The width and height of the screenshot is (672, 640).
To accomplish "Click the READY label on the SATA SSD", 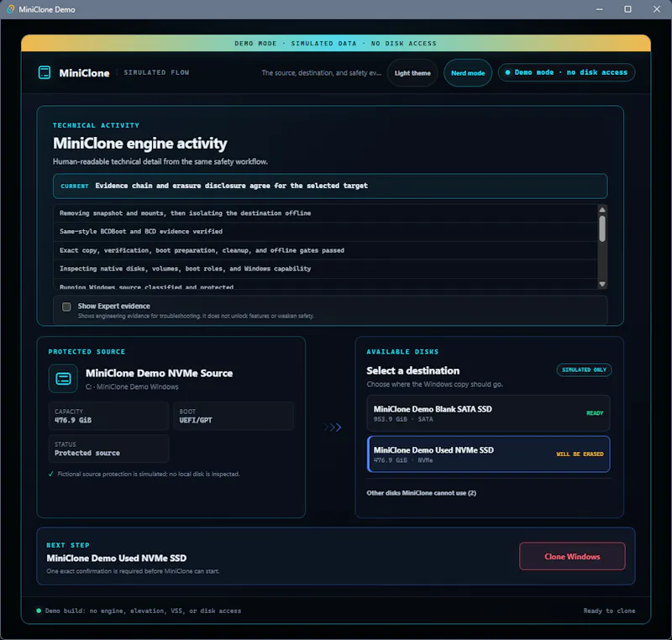I will click(x=595, y=413).
